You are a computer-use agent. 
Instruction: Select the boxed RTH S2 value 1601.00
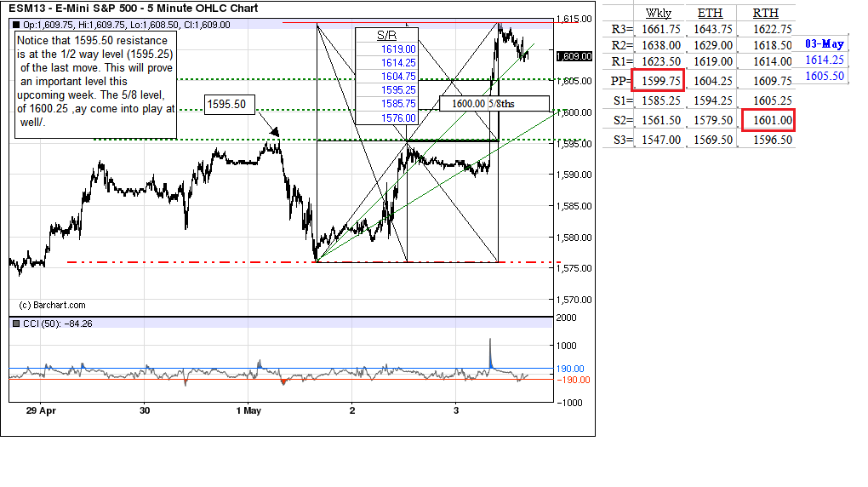[x=768, y=120]
